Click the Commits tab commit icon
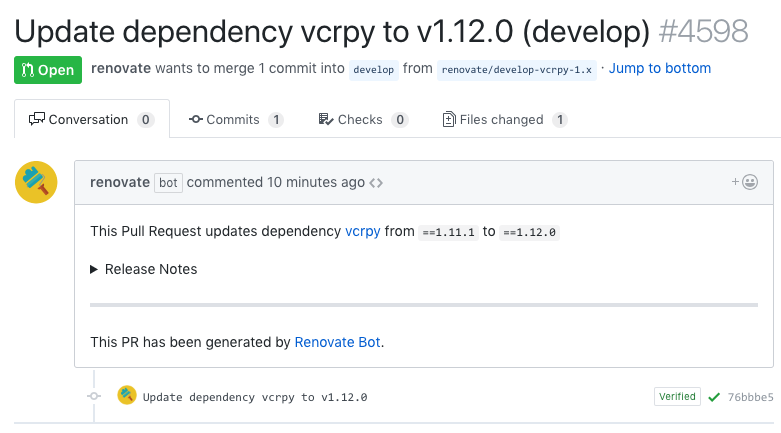781x433 pixels. 195,120
